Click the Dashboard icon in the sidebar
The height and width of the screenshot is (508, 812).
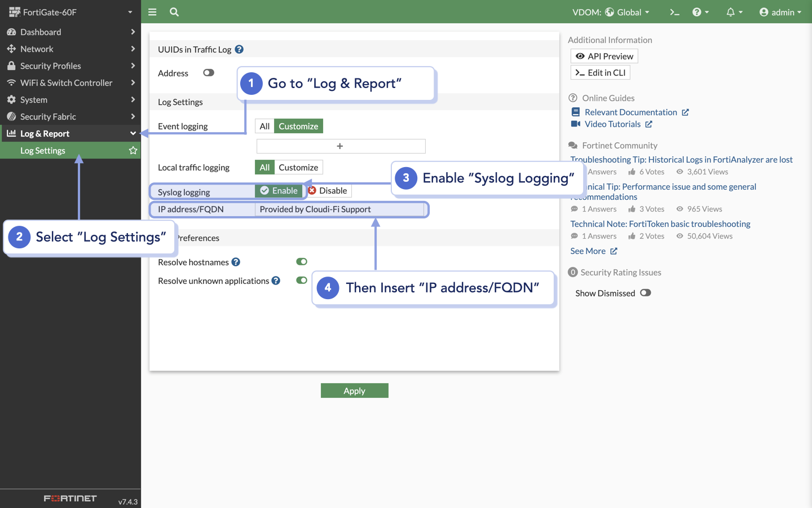click(12, 32)
